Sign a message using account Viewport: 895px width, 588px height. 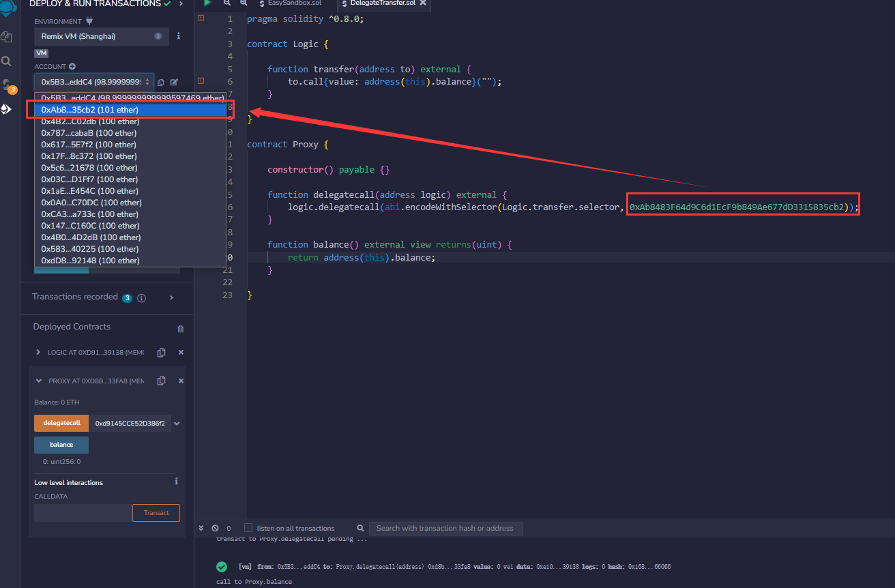(174, 83)
